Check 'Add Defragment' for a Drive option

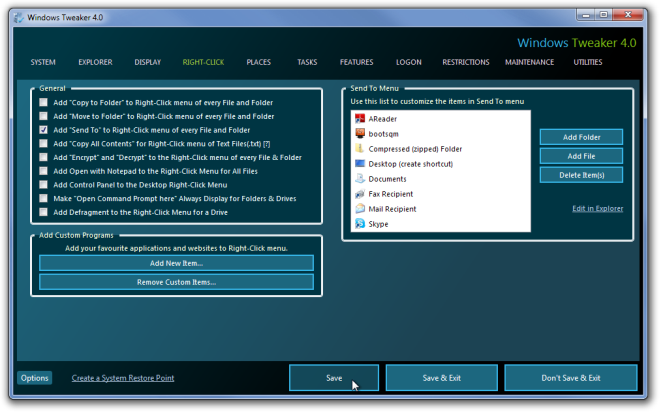pyautogui.click(x=43, y=212)
